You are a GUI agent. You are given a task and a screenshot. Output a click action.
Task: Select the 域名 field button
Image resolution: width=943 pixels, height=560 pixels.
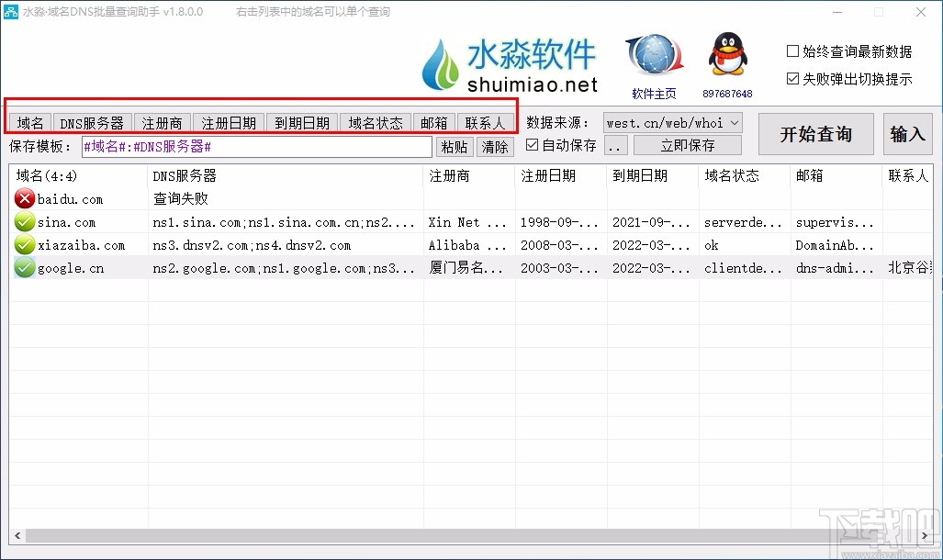pos(29,122)
